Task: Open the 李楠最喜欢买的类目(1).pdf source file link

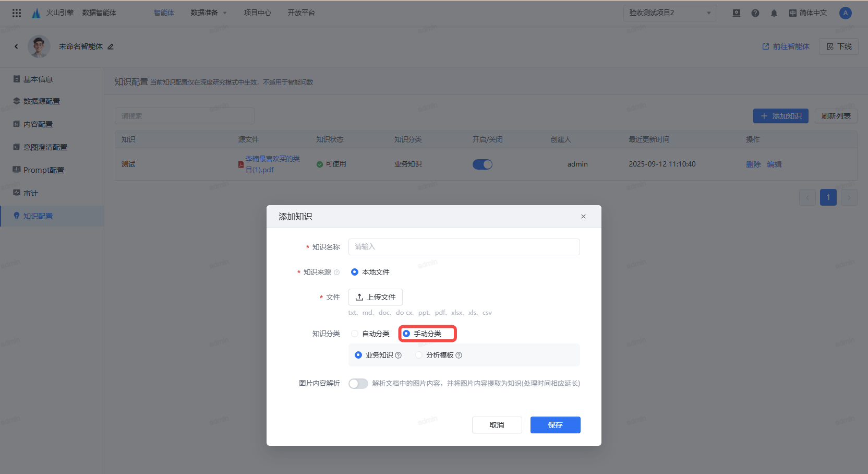Action: click(273, 164)
